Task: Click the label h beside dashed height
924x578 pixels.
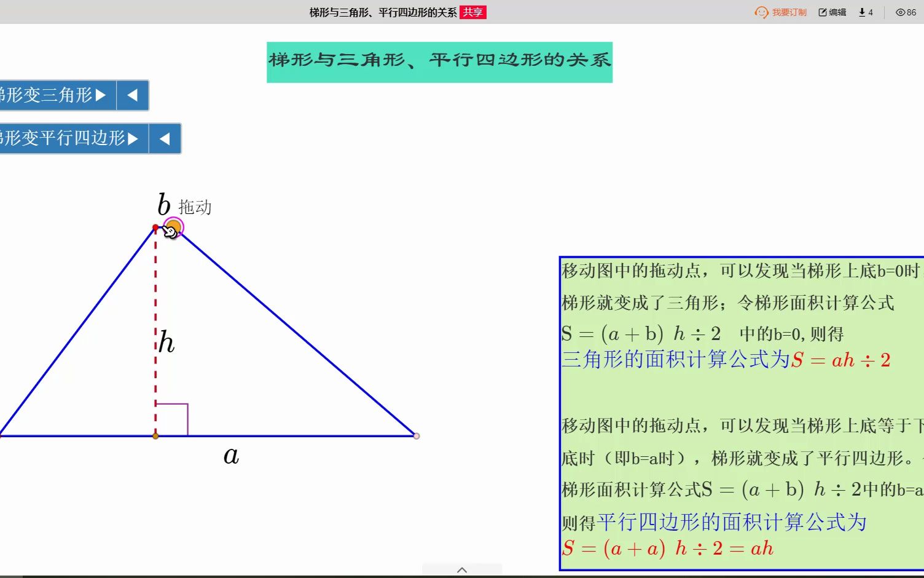Action: tap(166, 342)
